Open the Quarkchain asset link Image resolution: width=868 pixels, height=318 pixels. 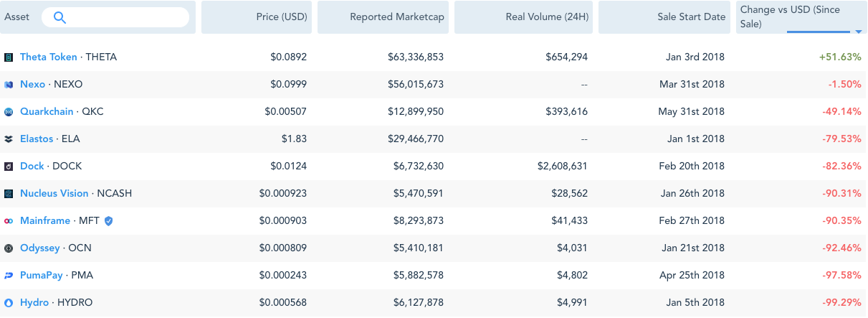[x=47, y=111]
